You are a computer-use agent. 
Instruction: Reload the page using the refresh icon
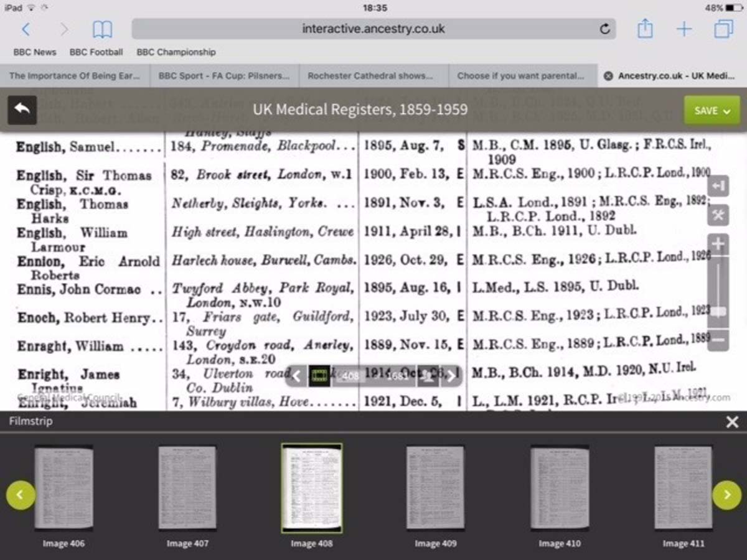pyautogui.click(x=604, y=29)
